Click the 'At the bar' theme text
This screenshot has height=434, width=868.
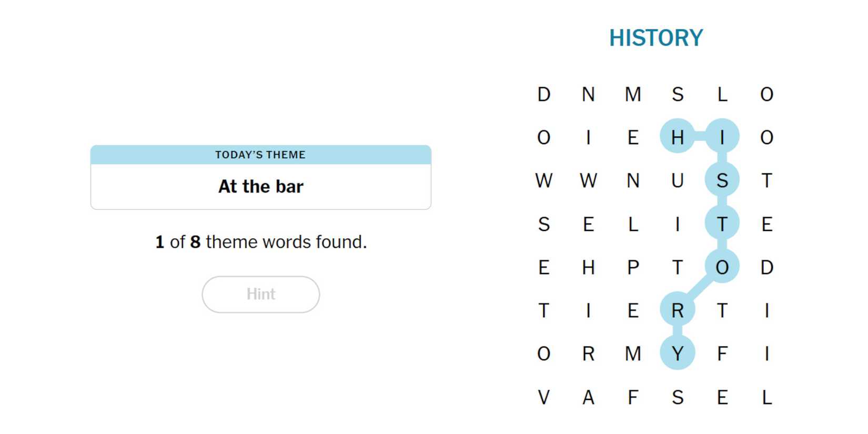coord(260,186)
